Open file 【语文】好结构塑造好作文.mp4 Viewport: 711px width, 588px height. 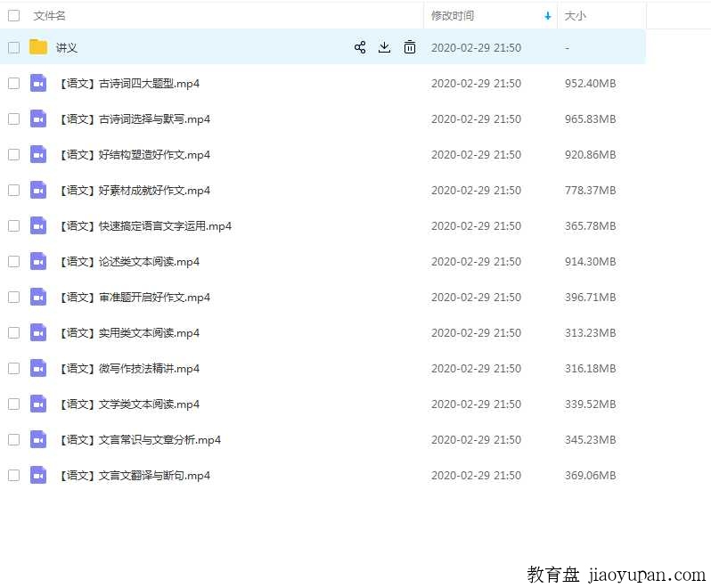pyautogui.click(x=135, y=155)
